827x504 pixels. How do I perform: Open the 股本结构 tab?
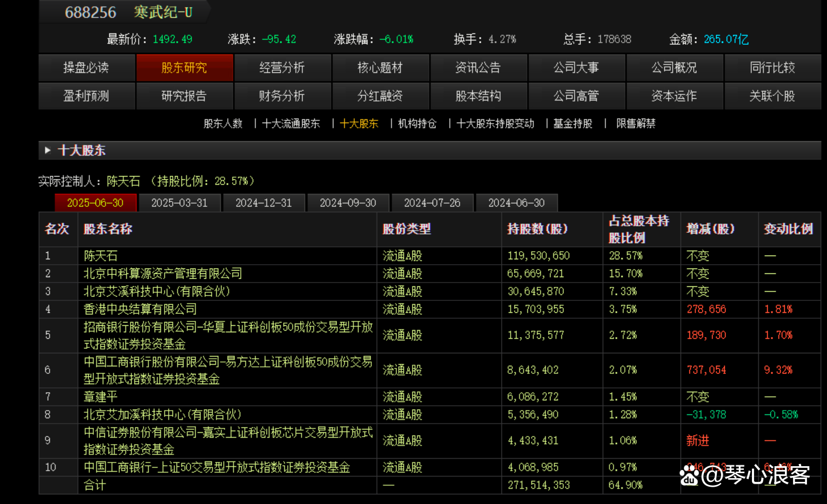click(x=478, y=96)
